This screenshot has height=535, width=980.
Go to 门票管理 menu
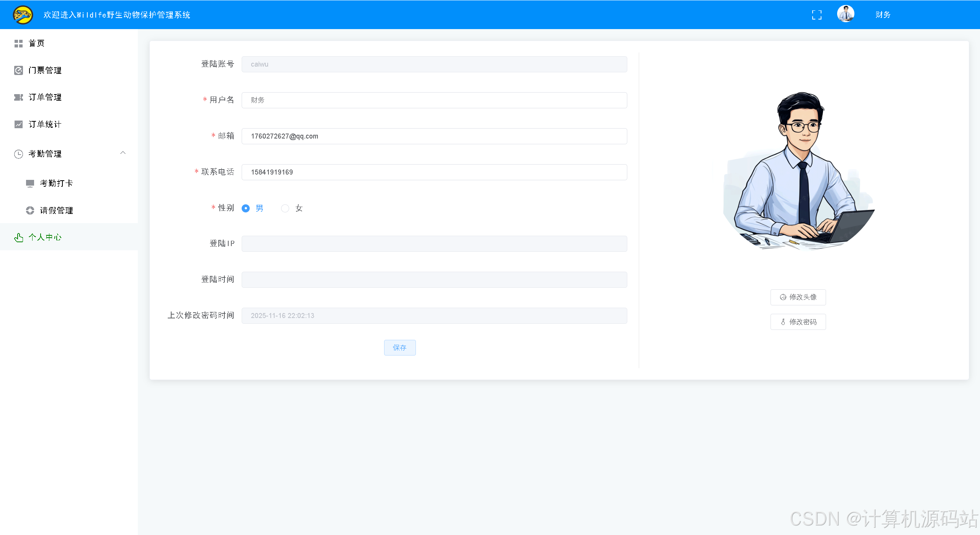[x=69, y=70]
